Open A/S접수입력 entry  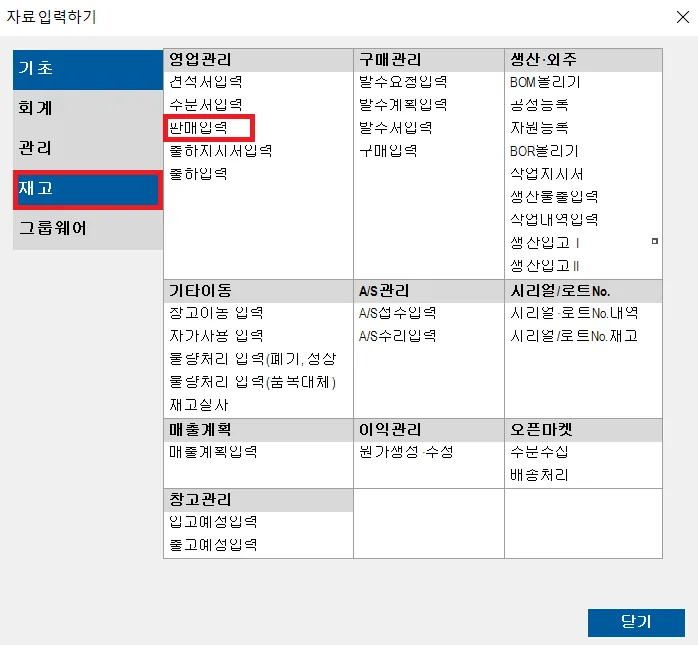click(398, 313)
